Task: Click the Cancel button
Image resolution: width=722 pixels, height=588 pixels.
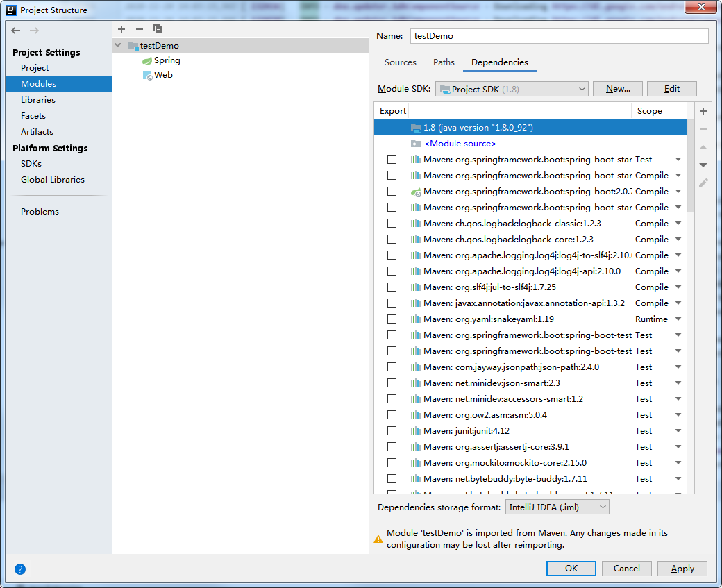Action: pos(626,569)
